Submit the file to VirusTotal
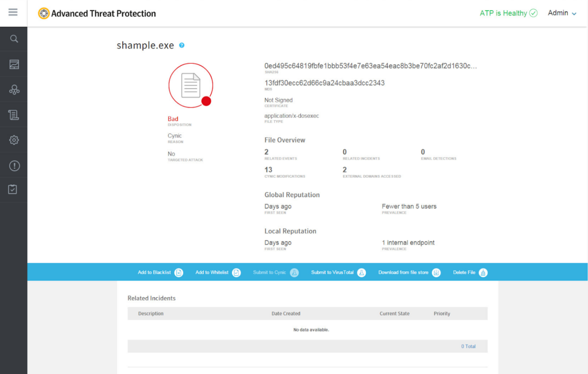588x374 pixels. (338, 272)
